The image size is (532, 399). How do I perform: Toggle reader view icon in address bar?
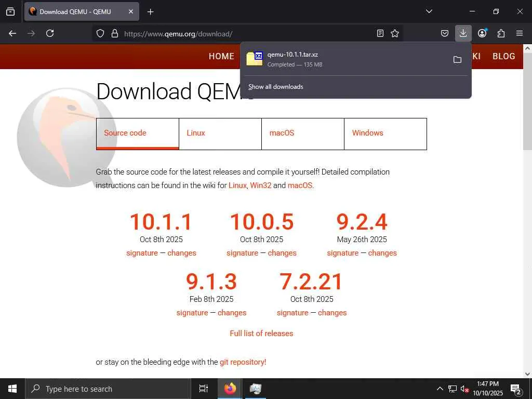coord(380,33)
